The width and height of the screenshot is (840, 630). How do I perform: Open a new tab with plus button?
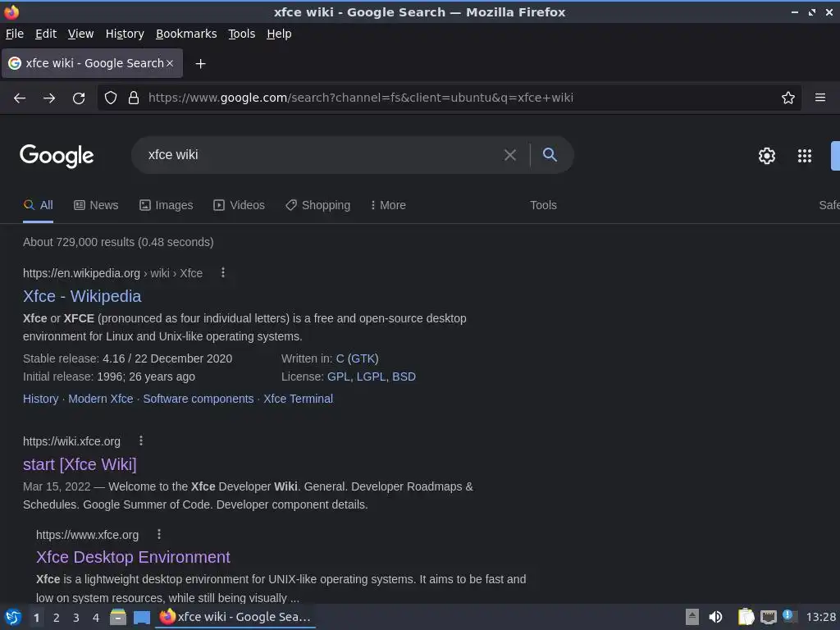(x=200, y=64)
